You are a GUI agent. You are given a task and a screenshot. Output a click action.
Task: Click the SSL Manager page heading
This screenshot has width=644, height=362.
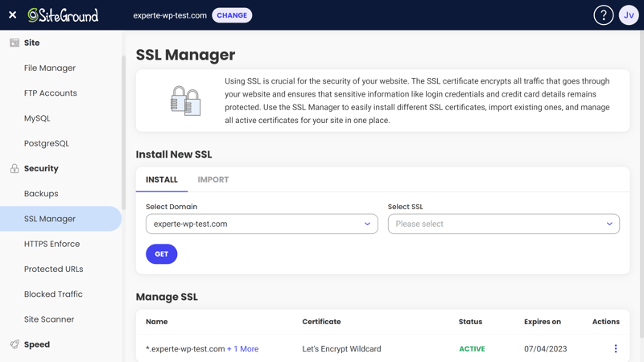tap(186, 55)
